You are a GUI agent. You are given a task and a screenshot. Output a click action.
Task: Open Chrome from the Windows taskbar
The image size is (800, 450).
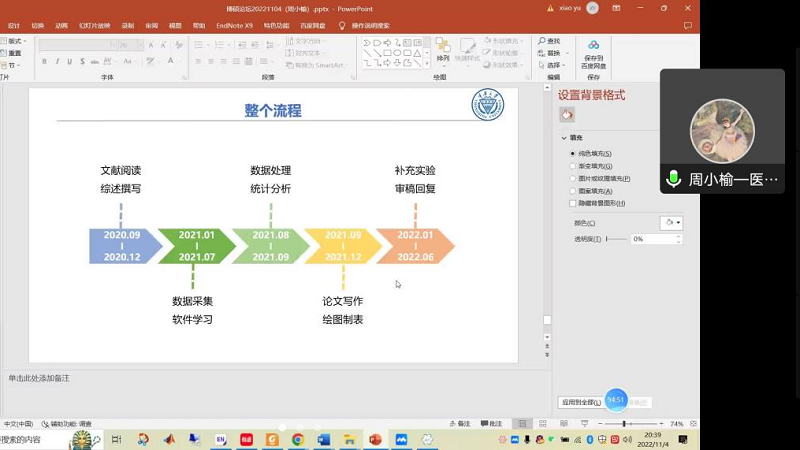click(297, 439)
